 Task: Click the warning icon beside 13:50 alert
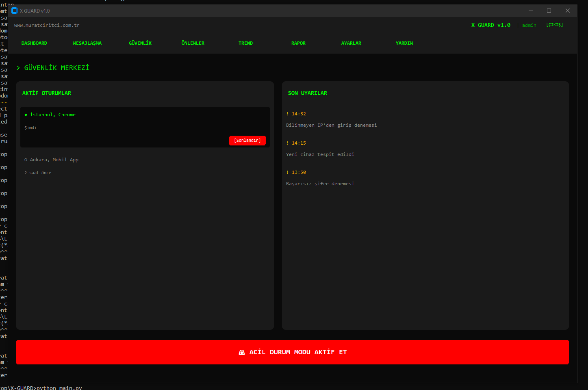(288, 173)
